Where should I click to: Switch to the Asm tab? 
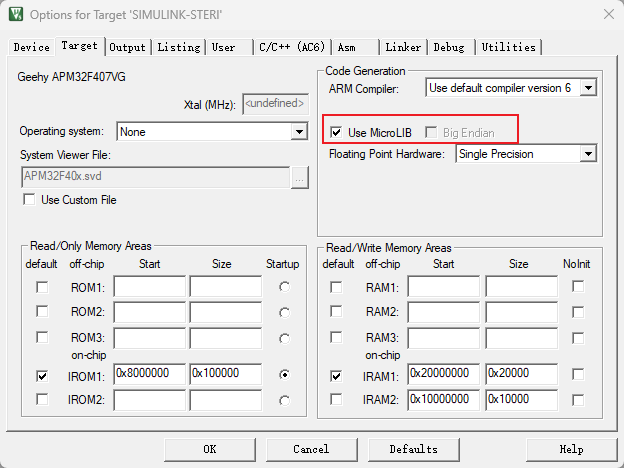click(x=355, y=47)
